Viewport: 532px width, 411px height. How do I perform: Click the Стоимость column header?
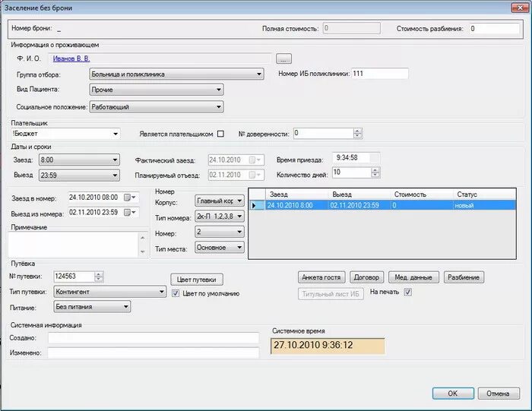[422, 194]
